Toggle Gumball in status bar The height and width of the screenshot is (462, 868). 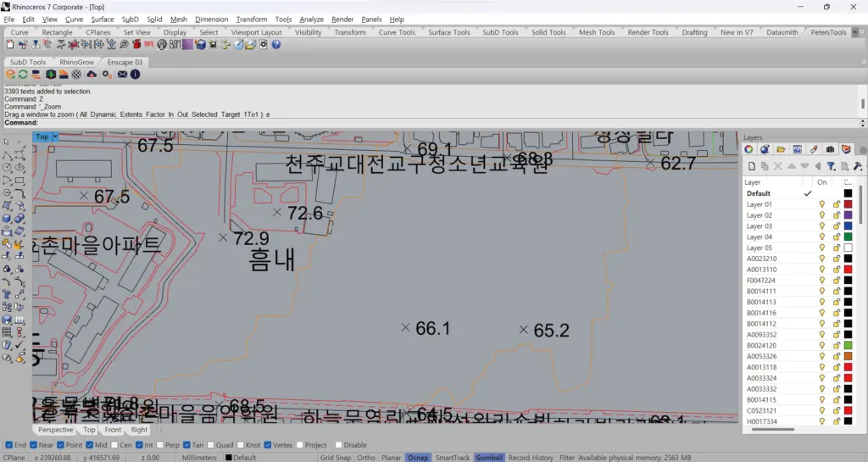click(x=489, y=458)
